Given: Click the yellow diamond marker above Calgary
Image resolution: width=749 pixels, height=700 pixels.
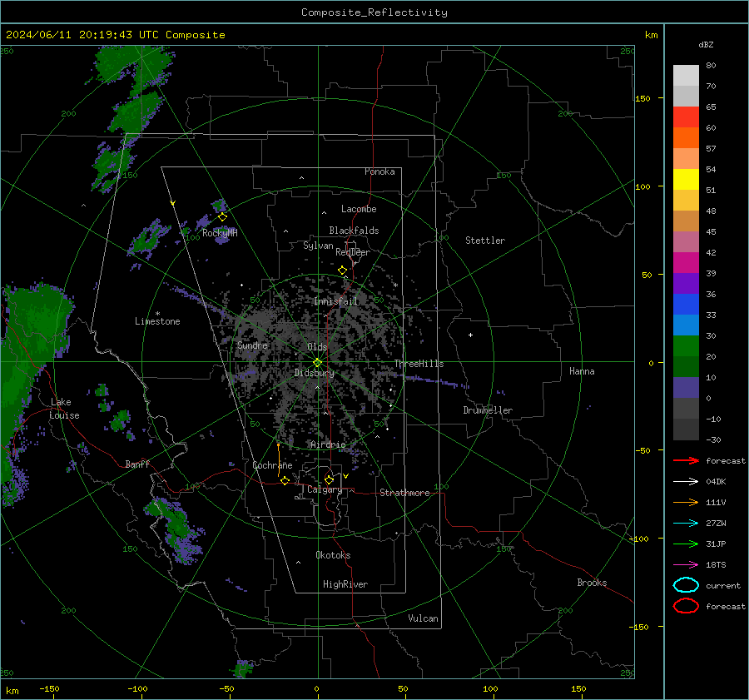Looking at the screenshot, I should [329, 479].
